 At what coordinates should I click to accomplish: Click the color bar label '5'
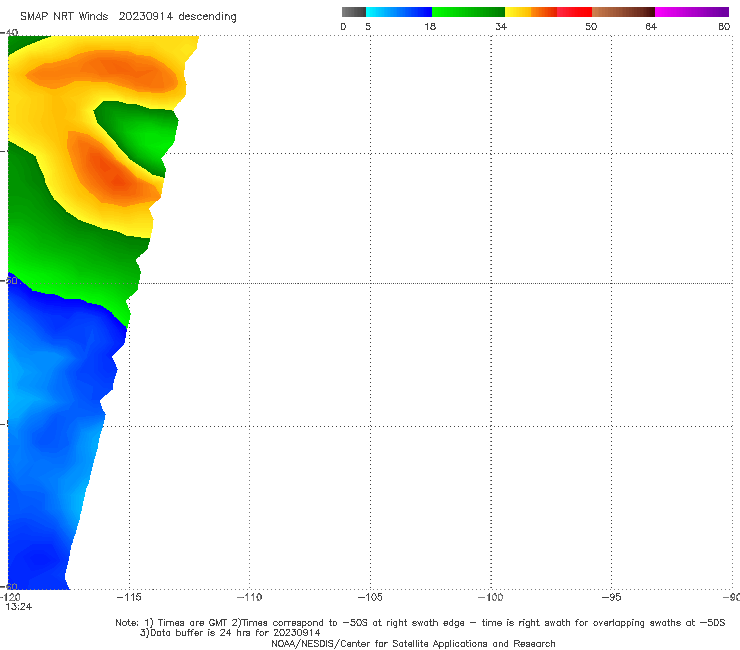tap(368, 26)
